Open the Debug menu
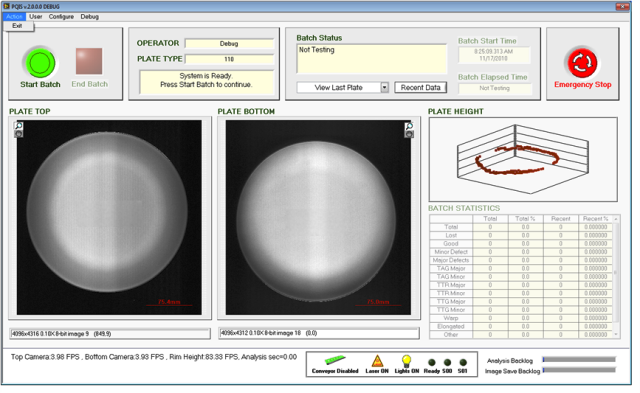The image size is (640, 393). (89, 17)
